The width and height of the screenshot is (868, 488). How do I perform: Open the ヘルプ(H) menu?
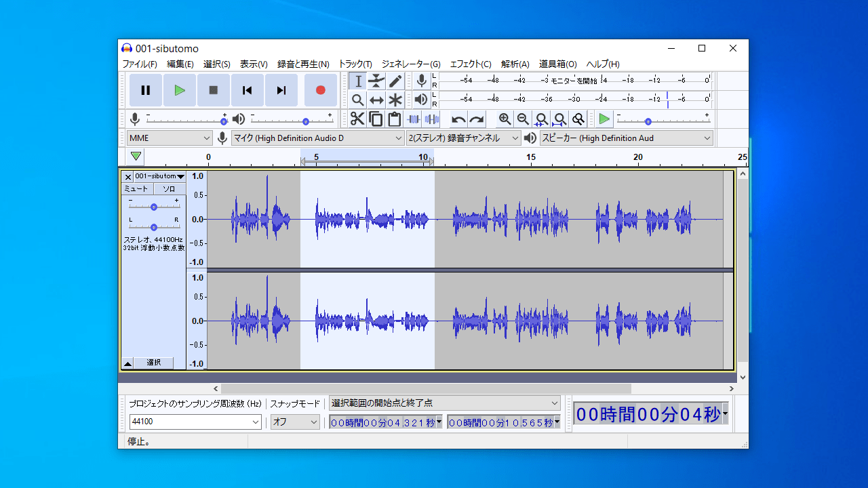pos(603,64)
